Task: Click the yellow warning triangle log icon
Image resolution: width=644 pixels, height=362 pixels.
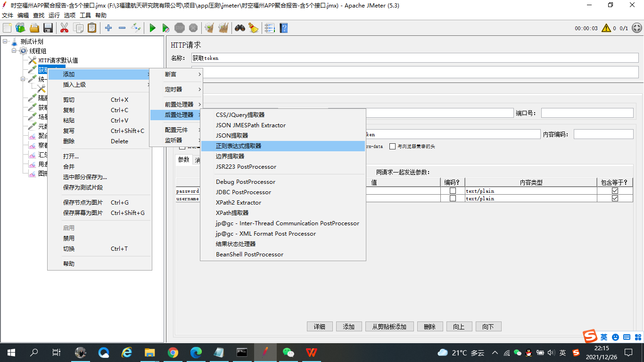Action: click(x=606, y=28)
